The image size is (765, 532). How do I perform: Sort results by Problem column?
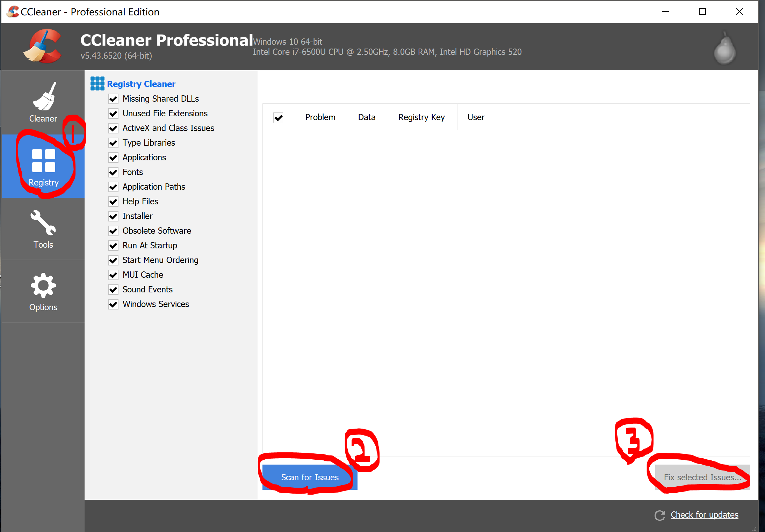tap(321, 117)
